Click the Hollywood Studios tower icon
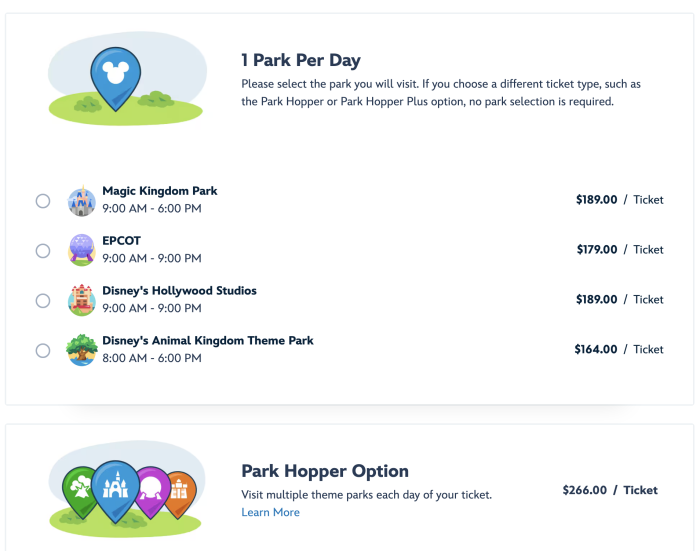Image resolution: width=700 pixels, height=551 pixels. [81, 300]
